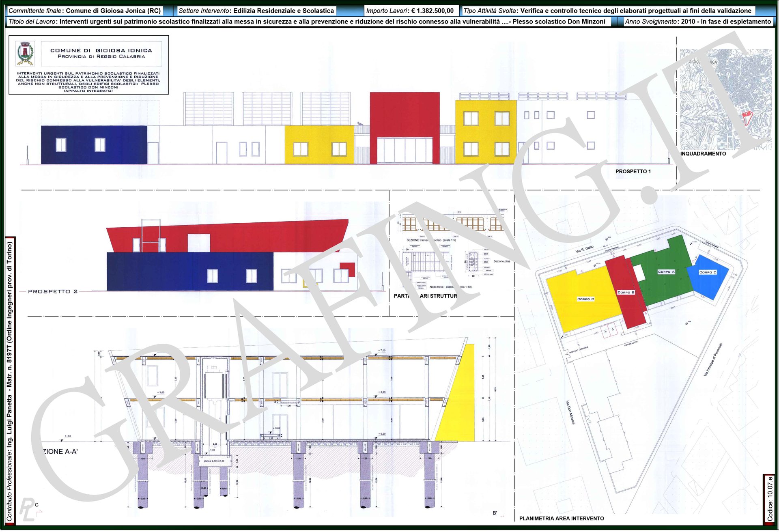Click the white window on the blue Prospetto 2 wall
This screenshot has width=779, height=532.
pos(212,276)
